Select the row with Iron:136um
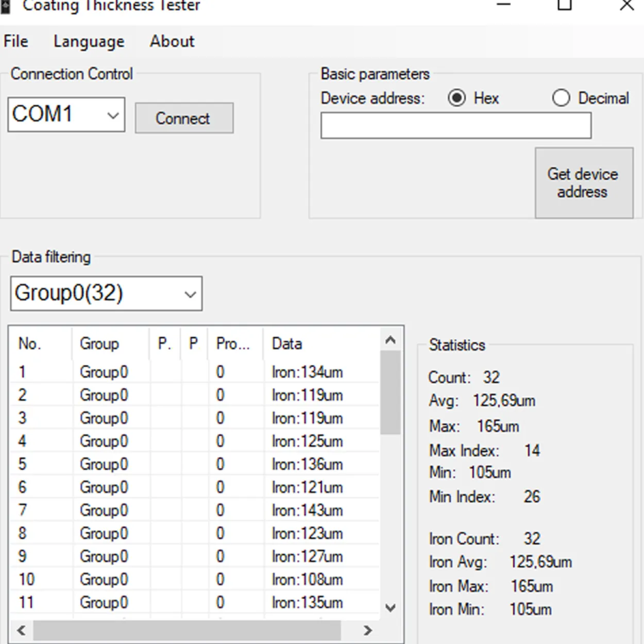This screenshot has height=644, width=644. [x=195, y=464]
